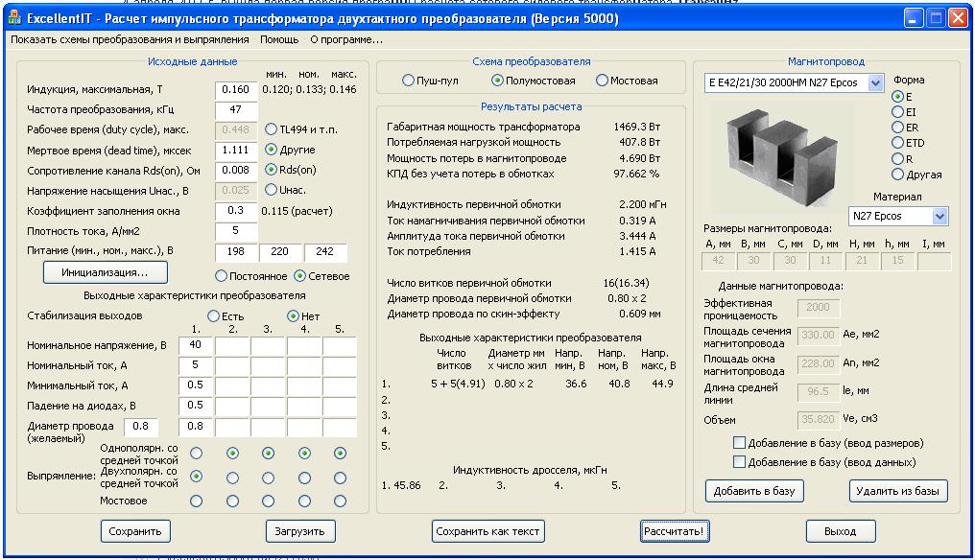Click the maximum induction field 0.160
Viewport: 975px width, 560px height.
click(236, 89)
